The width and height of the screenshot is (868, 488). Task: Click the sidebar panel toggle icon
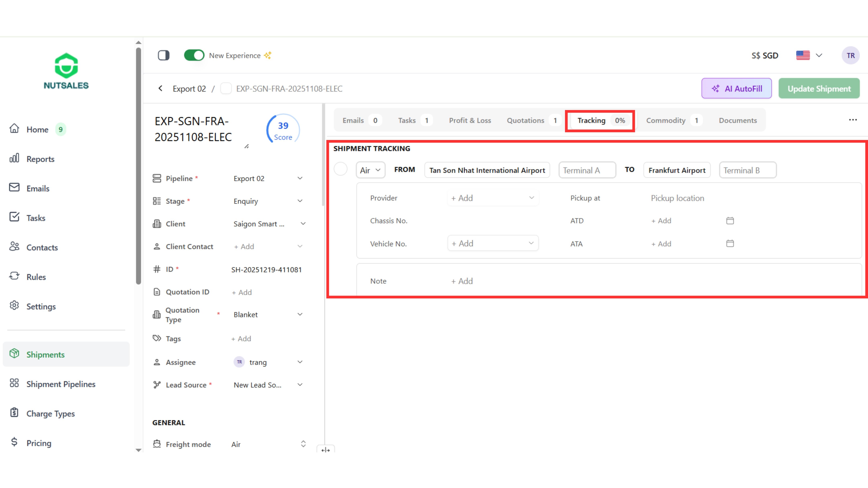click(163, 55)
